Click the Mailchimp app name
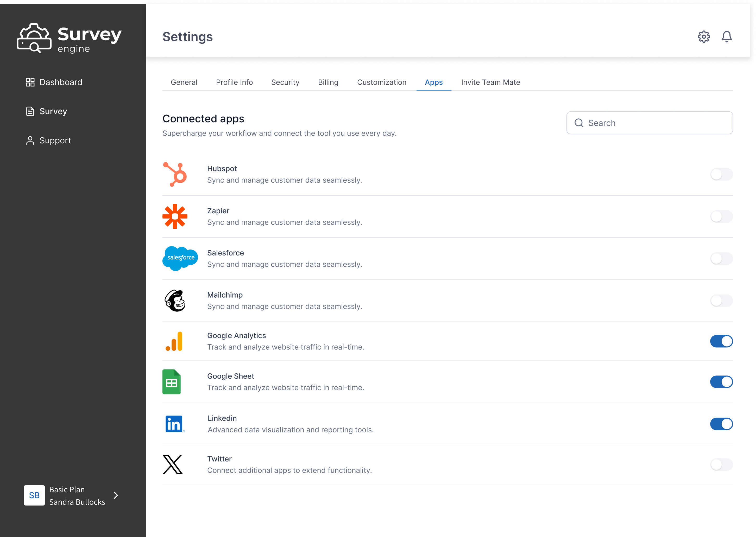Image resolution: width=756 pixels, height=537 pixels. (x=225, y=295)
